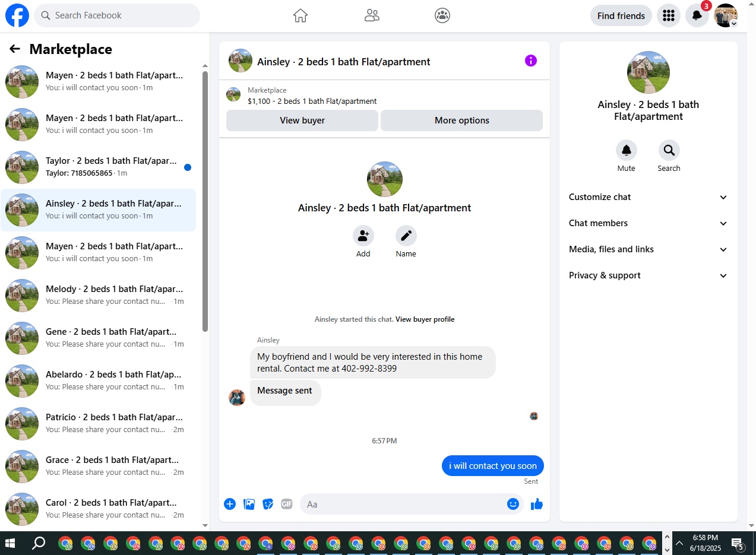Add people to the chat

(x=363, y=236)
